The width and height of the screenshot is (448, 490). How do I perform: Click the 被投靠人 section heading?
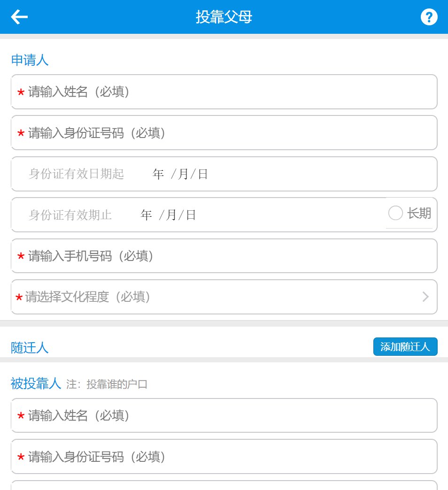36,383
